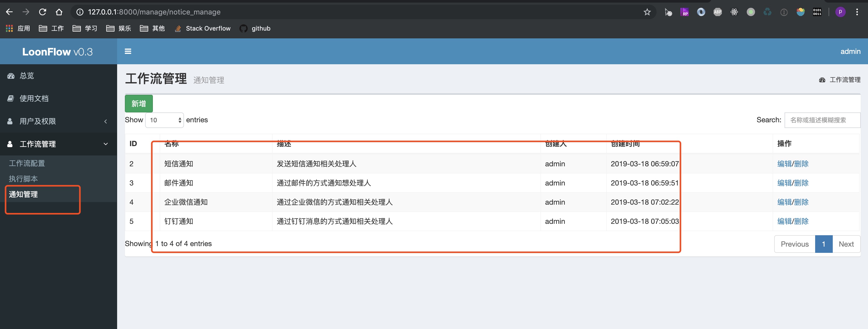Click the purple profile avatar in browser toolbar

pyautogui.click(x=840, y=12)
